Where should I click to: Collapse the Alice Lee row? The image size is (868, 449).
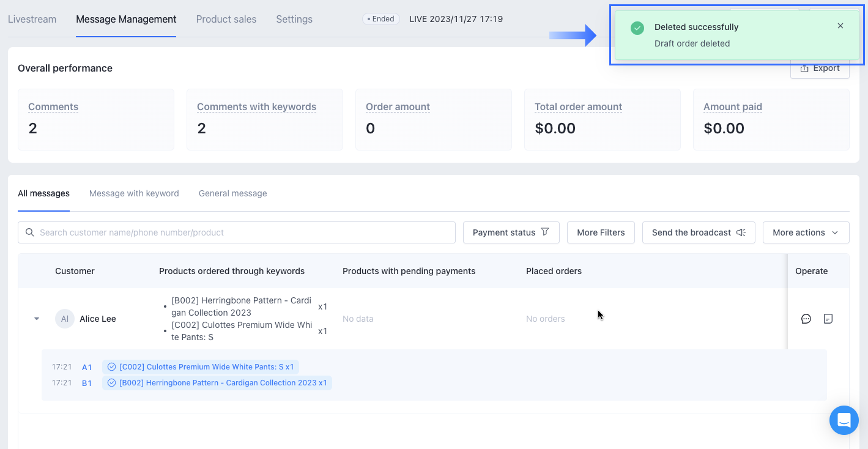pyautogui.click(x=37, y=319)
